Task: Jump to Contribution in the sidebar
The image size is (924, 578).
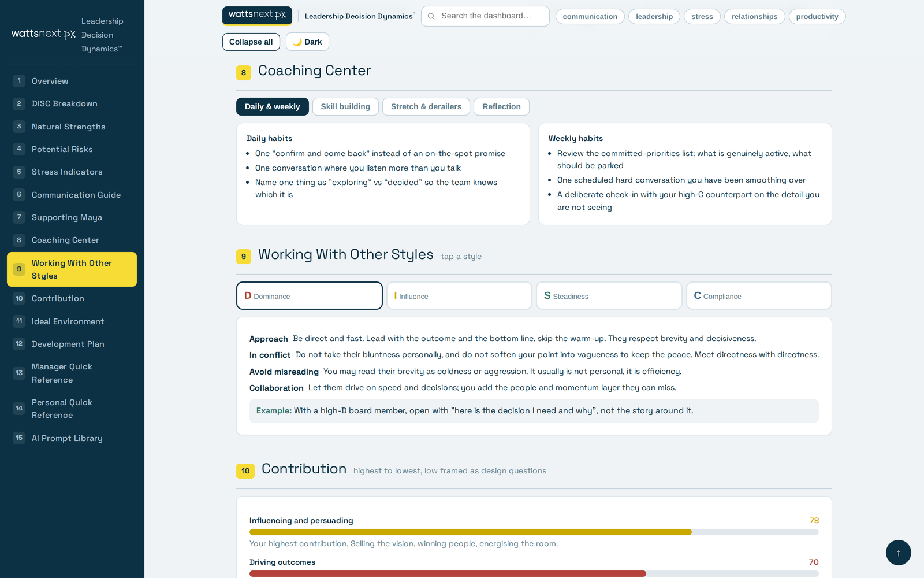Action: pos(72,298)
